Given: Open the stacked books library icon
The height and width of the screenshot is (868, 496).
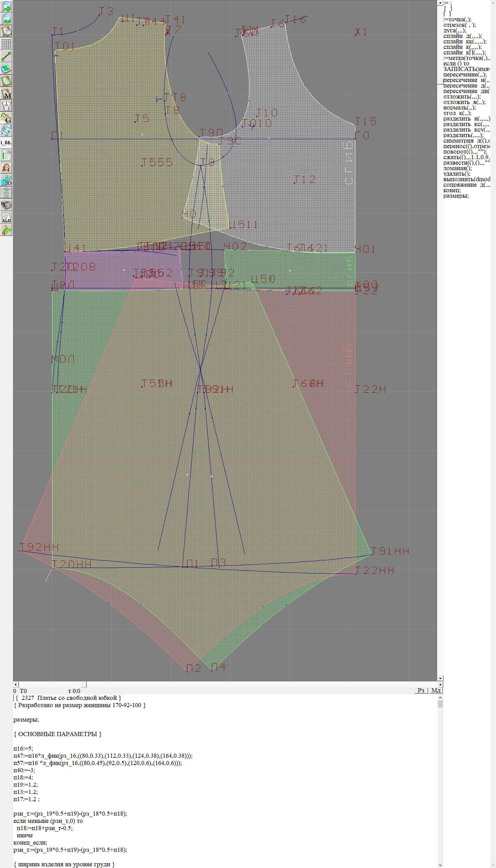Looking at the screenshot, I should [6, 205].
